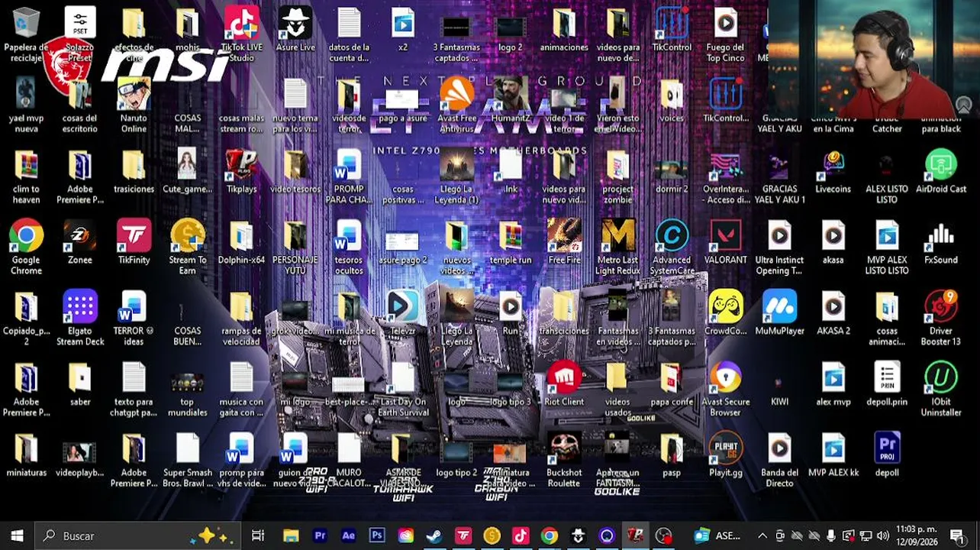Open the volume control in system tray

pos(883,535)
